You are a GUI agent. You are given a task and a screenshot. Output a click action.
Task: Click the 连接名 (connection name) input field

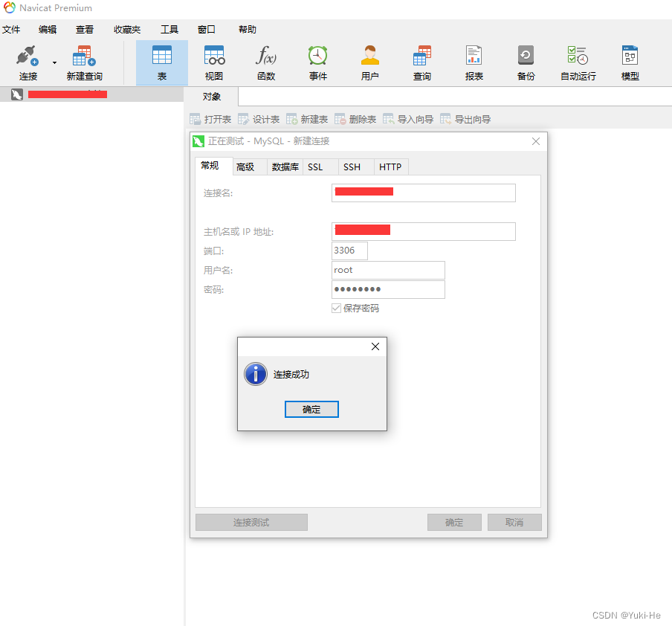[424, 193]
